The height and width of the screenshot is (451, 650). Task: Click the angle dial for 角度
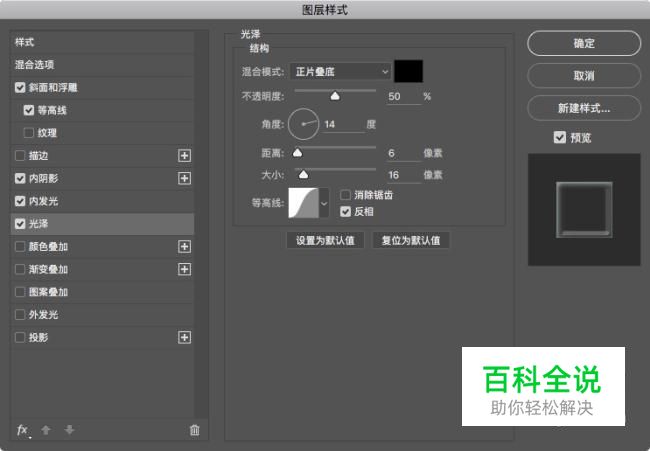303,124
